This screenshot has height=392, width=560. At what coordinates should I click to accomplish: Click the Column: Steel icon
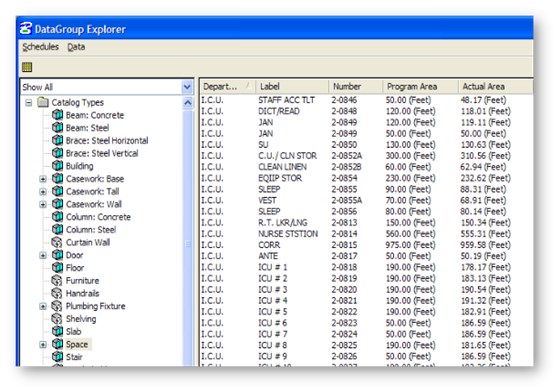(x=57, y=229)
